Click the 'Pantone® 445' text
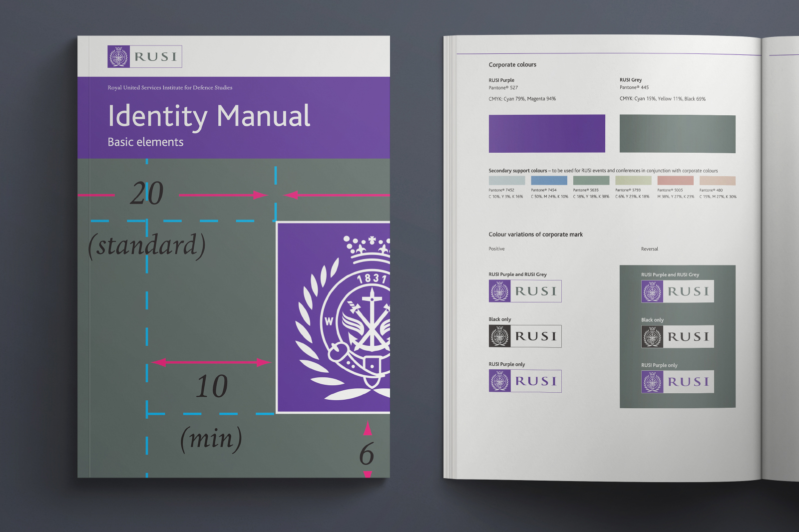The height and width of the screenshot is (532, 799). coord(634,87)
